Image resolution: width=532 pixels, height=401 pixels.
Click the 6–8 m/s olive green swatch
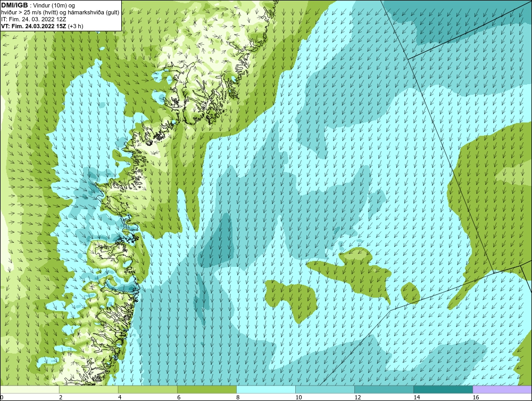pyautogui.click(x=206, y=390)
